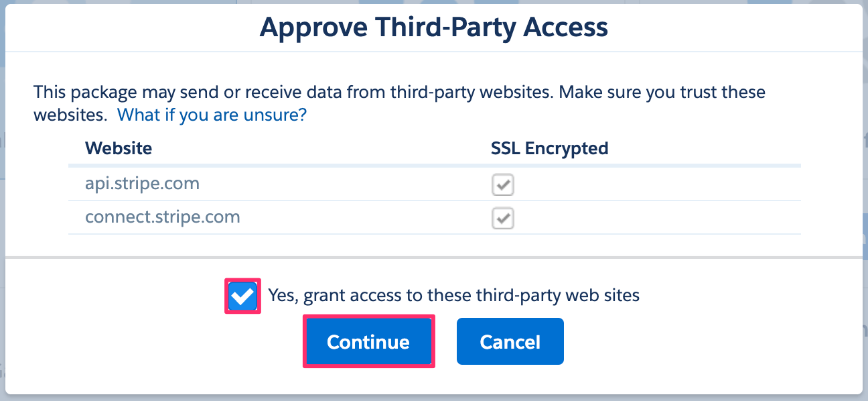Viewport: 868px width, 401px height.
Task: Click the 'Yes, grant access' checkbox label text
Action: click(x=454, y=295)
